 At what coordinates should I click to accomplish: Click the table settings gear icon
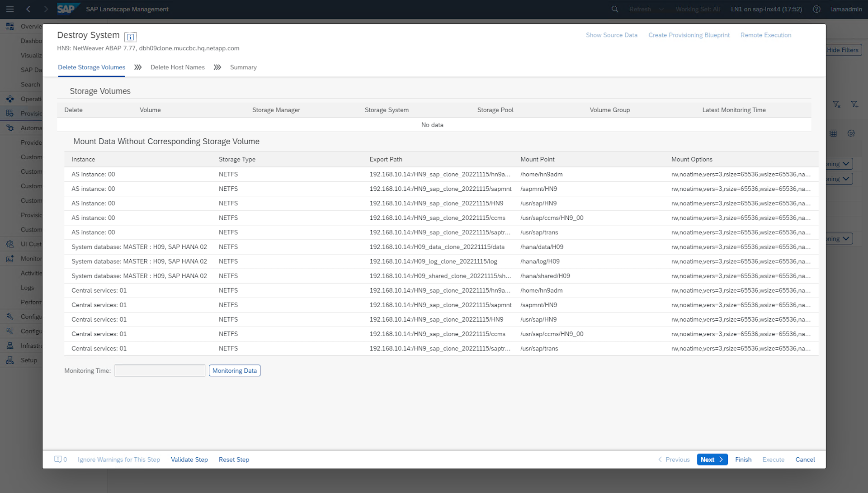pos(851,133)
